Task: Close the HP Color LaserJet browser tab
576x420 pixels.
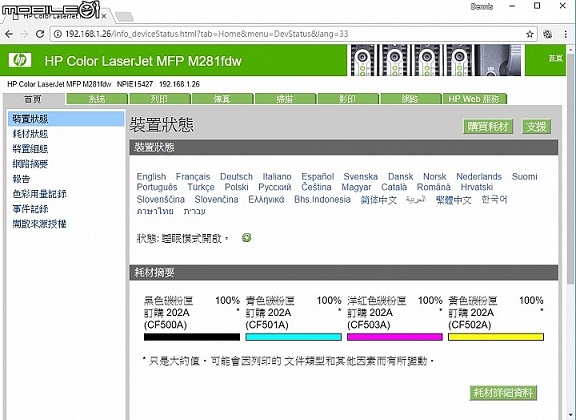Action: [104, 16]
